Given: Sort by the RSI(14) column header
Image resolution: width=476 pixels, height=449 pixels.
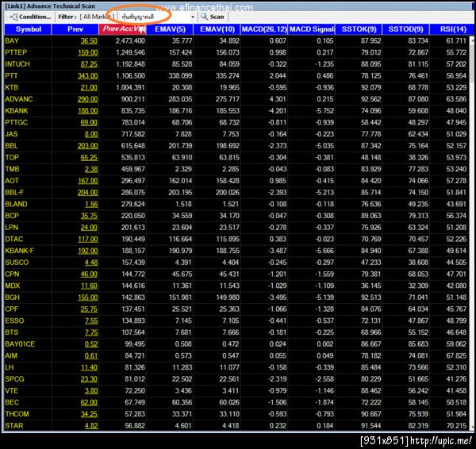Looking at the screenshot, I should click(453, 29).
